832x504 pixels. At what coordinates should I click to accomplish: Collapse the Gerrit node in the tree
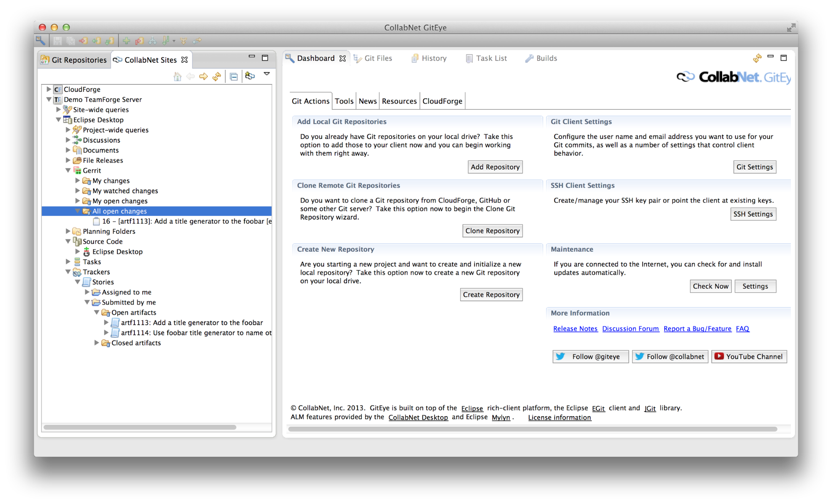[x=69, y=170]
